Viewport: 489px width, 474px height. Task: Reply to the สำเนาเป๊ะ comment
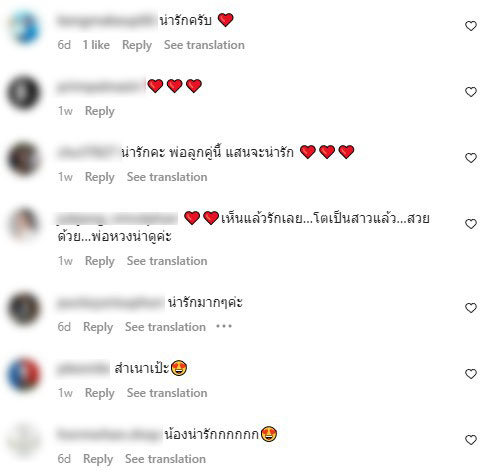[100, 393]
